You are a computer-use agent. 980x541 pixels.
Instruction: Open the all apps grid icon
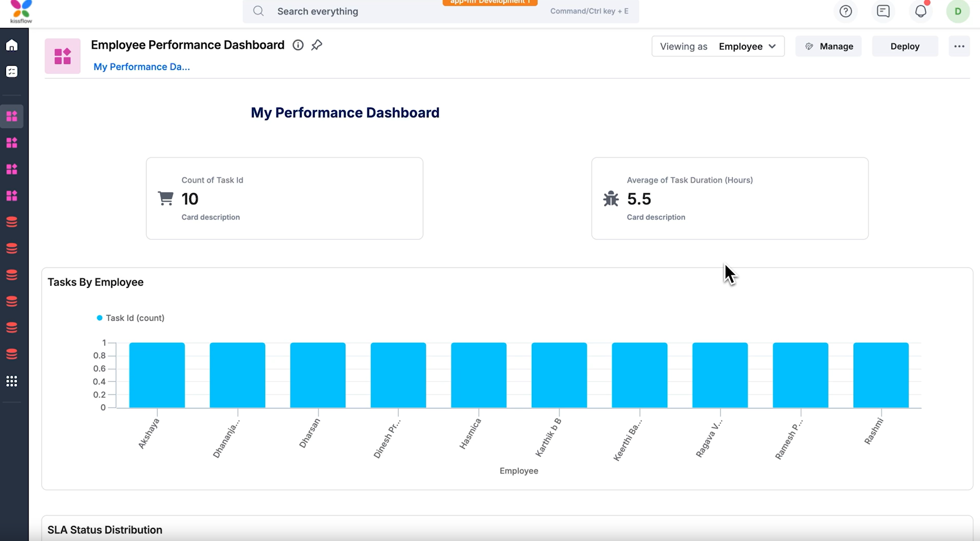[x=12, y=381]
